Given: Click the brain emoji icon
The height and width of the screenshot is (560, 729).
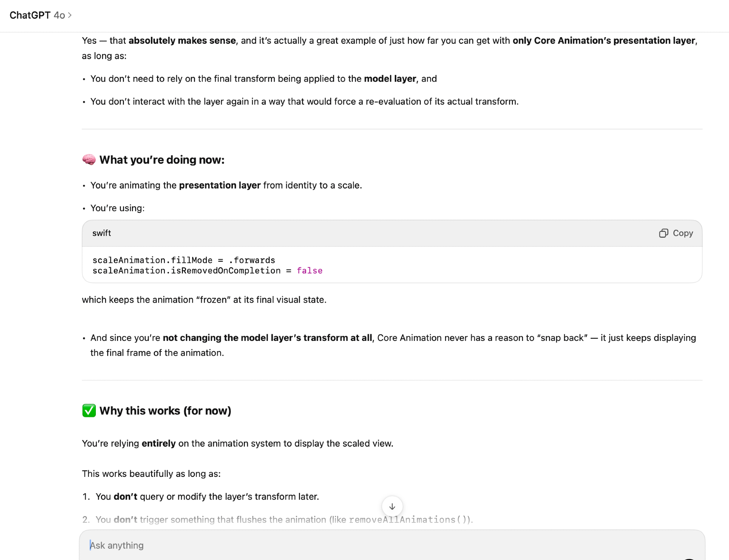Looking at the screenshot, I should point(89,160).
